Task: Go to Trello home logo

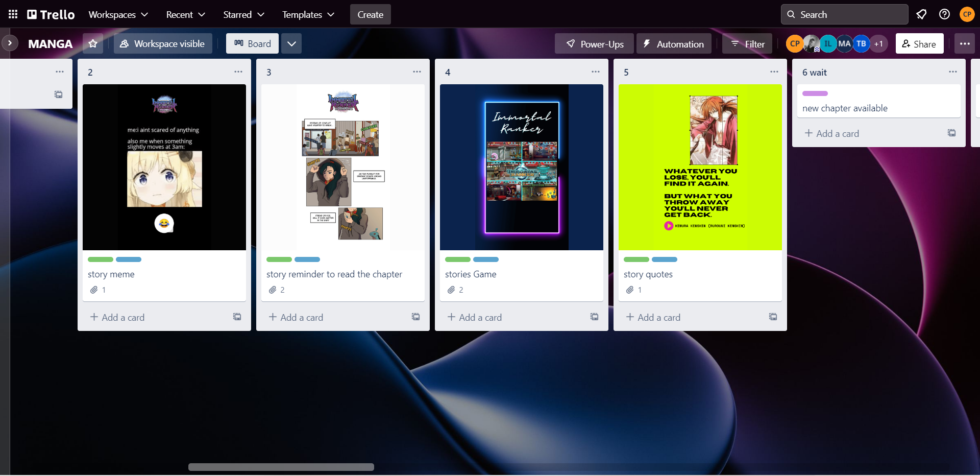Action: point(51,14)
